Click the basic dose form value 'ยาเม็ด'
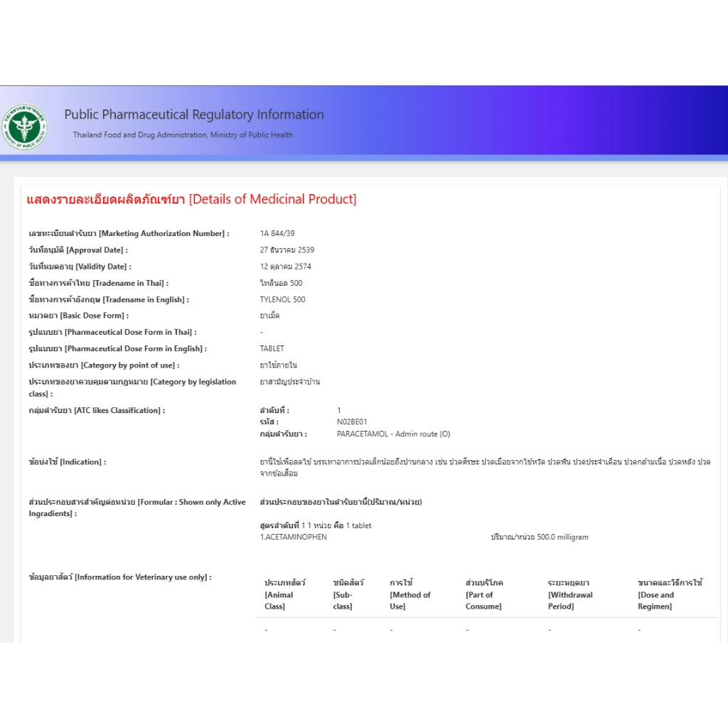 click(269, 316)
